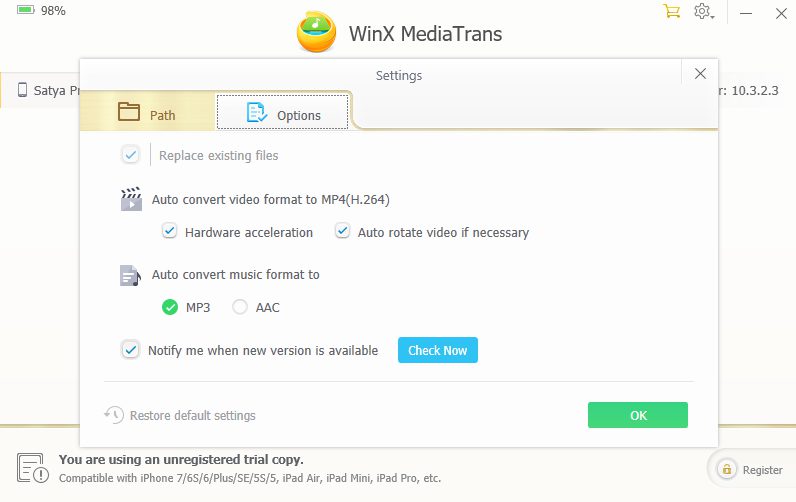Switch to the Options tab
Screen dimensions: 796x502
coord(283,112)
